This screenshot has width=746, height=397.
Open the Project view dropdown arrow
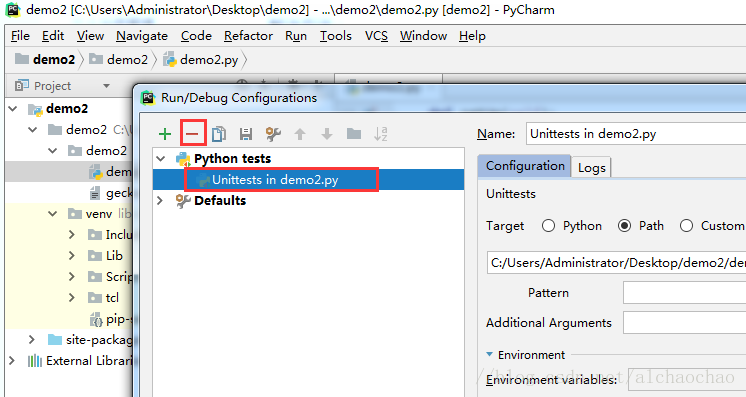(107, 86)
